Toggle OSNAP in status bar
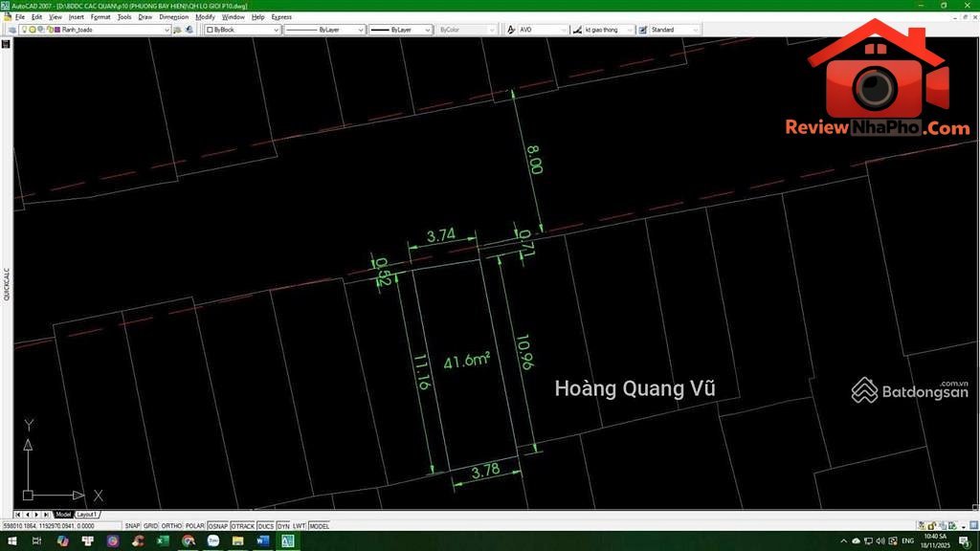The height and width of the screenshot is (551, 980). click(x=218, y=526)
